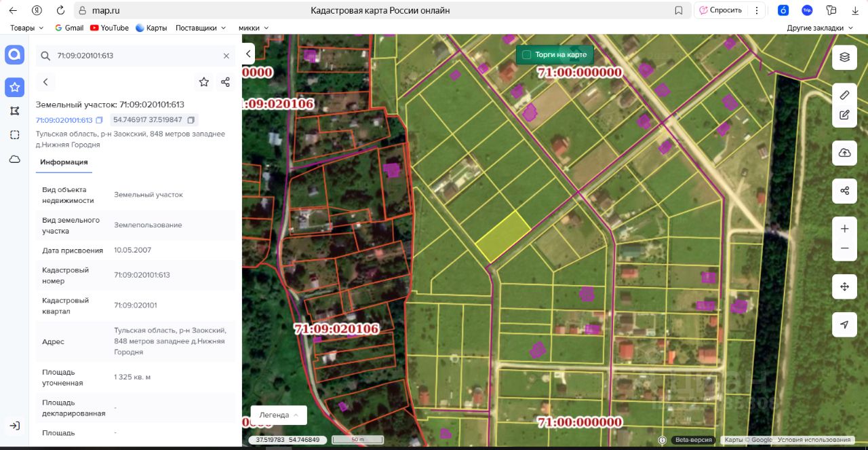Open the Gmail bookmark
The image size is (868, 450).
click(69, 28)
